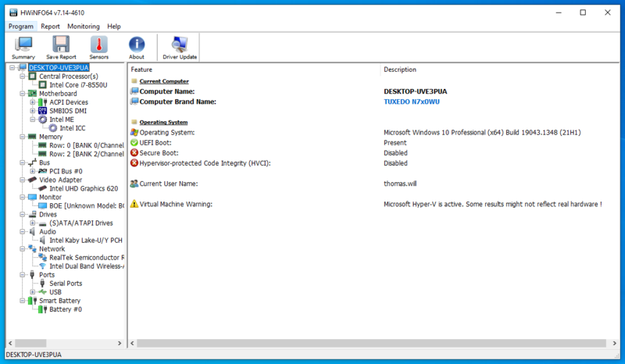Click the Operating System row label
This screenshot has width=625, height=364.
(x=167, y=132)
